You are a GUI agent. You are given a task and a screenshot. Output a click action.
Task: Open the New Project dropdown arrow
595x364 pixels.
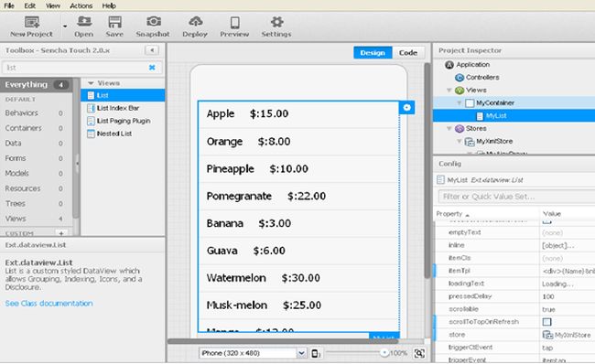[x=65, y=27]
